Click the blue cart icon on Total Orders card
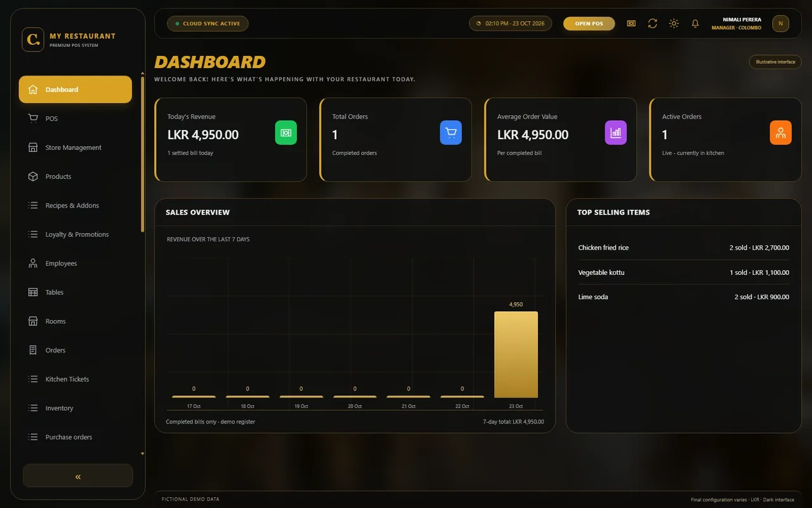 click(x=451, y=133)
